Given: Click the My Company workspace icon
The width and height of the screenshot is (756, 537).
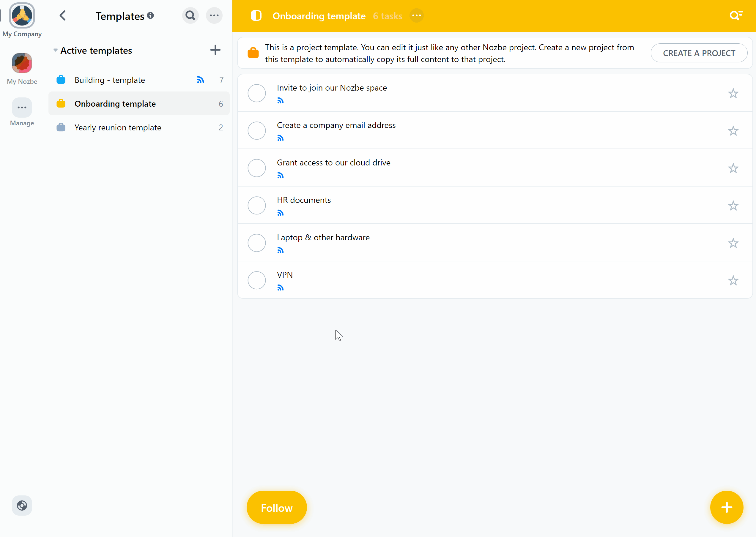Looking at the screenshot, I should click(22, 16).
